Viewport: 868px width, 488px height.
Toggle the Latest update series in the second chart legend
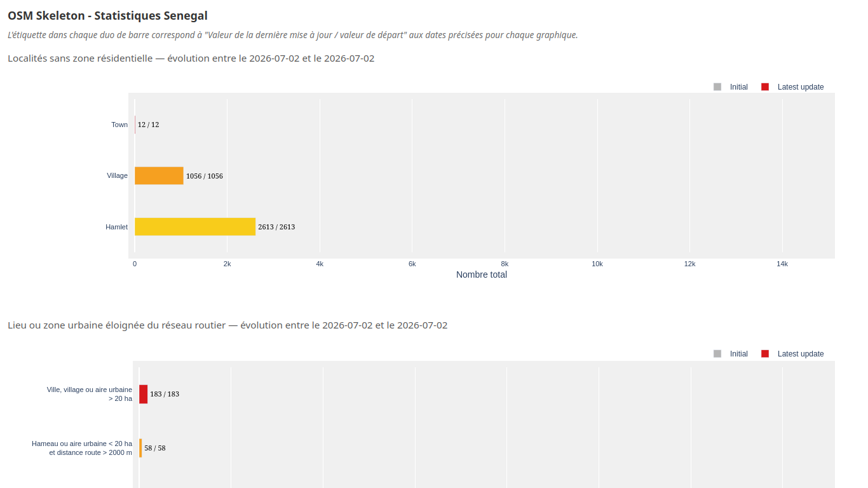pos(792,354)
